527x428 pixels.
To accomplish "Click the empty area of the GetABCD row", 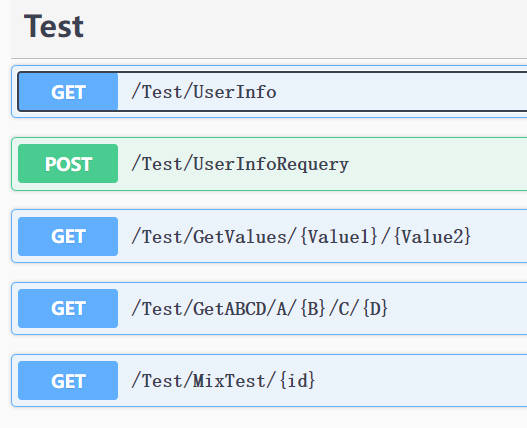I will pyautogui.click(x=457, y=308).
